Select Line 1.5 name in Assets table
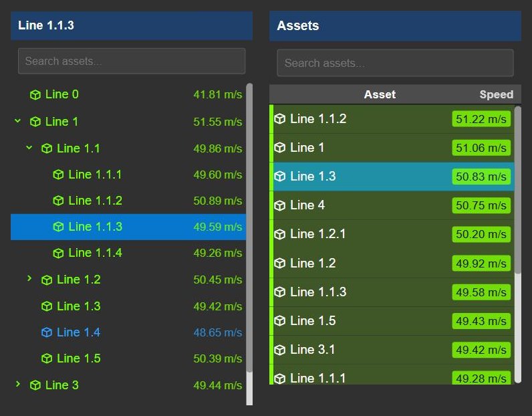This screenshot has height=416, width=532. (313, 321)
